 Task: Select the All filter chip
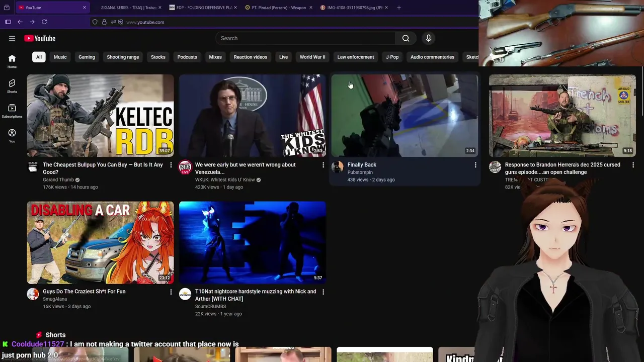point(39,57)
